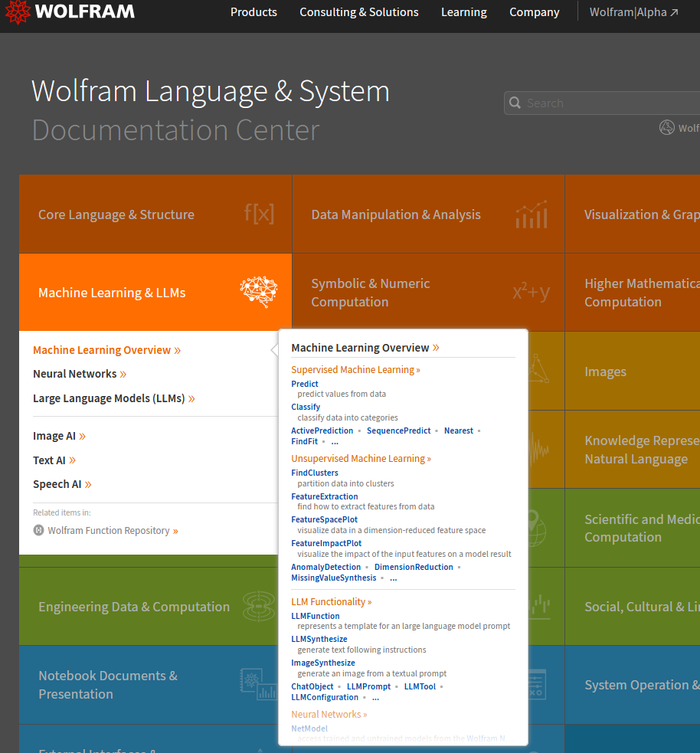This screenshot has height=753, width=700.
Task: Click the f[x] Core Language icon
Action: [260, 213]
